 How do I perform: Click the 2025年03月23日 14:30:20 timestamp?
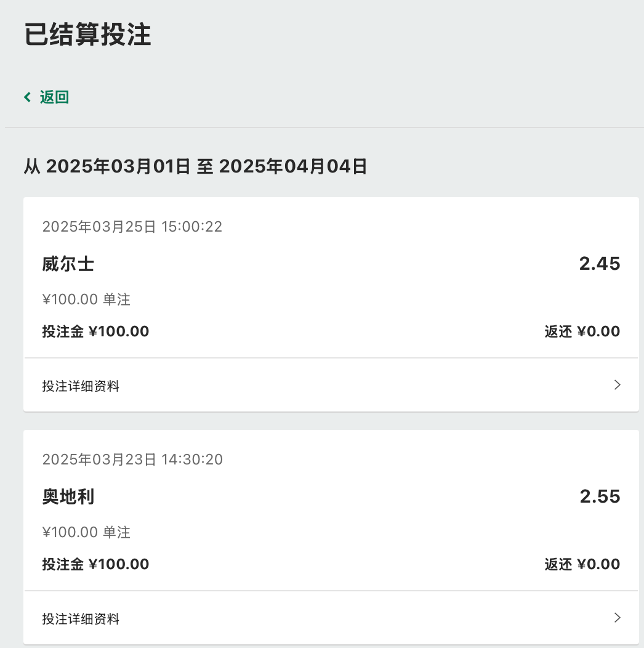tap(132, 459)
